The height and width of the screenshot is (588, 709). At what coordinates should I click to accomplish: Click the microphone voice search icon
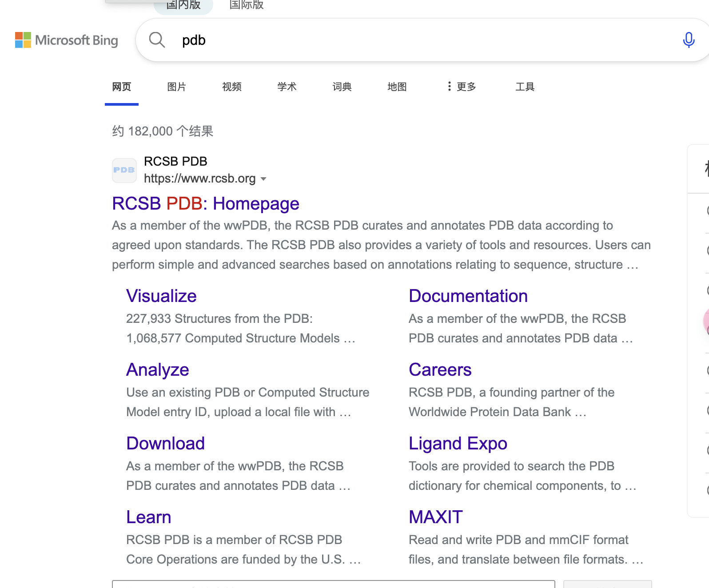tap(688, 40)
